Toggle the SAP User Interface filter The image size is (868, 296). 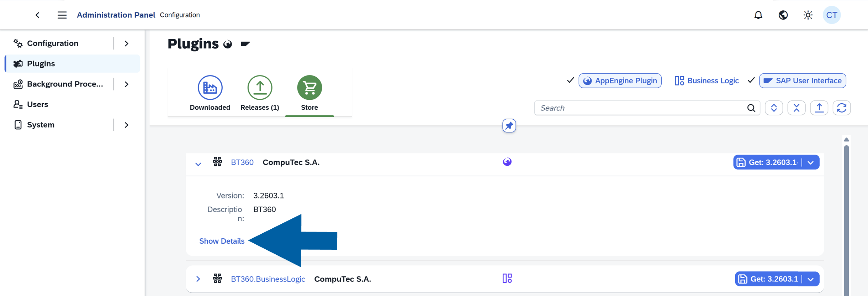pyautogui.click(x=803, y=81)
